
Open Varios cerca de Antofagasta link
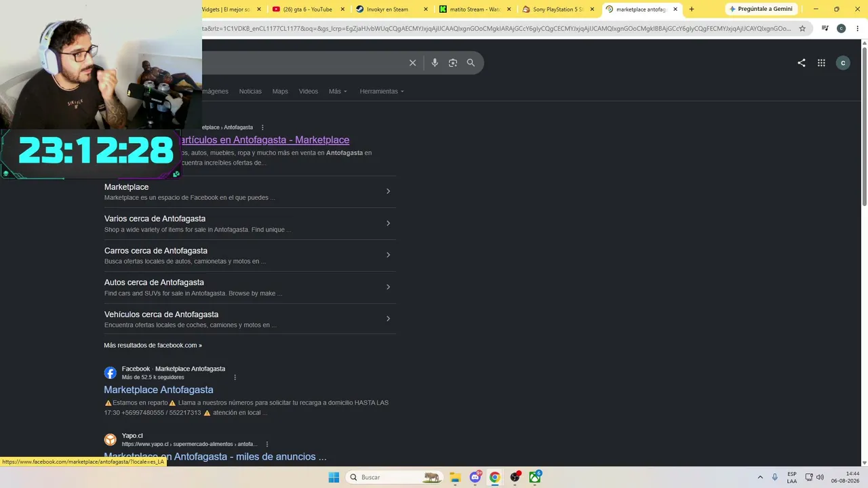[x=155, y=219]
